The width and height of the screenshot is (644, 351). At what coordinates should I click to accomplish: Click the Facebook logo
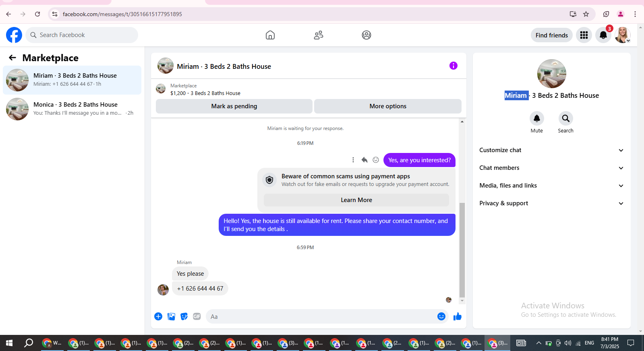14,35
